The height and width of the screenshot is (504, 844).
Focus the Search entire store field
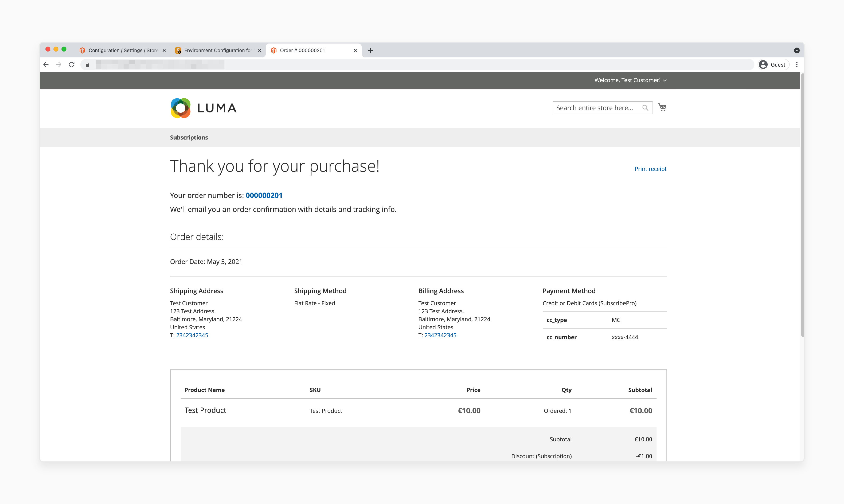point(602,108)
